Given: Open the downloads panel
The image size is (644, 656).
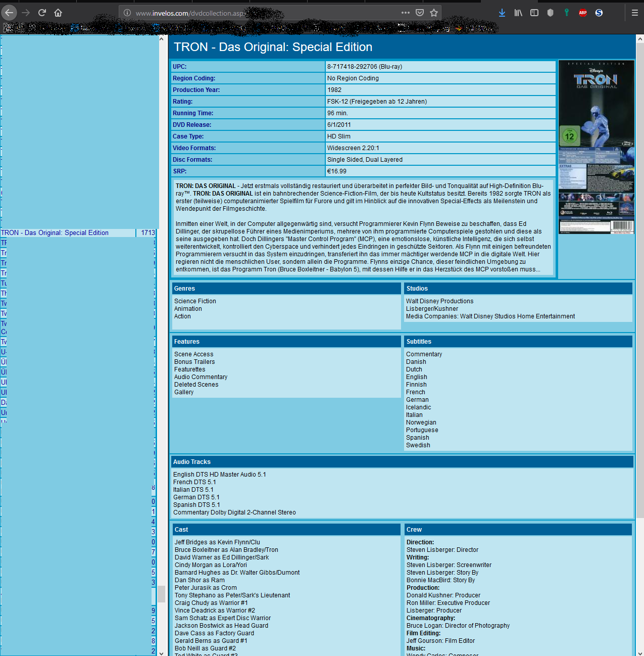Looking at the screenshot, I should tap(502, 13).
